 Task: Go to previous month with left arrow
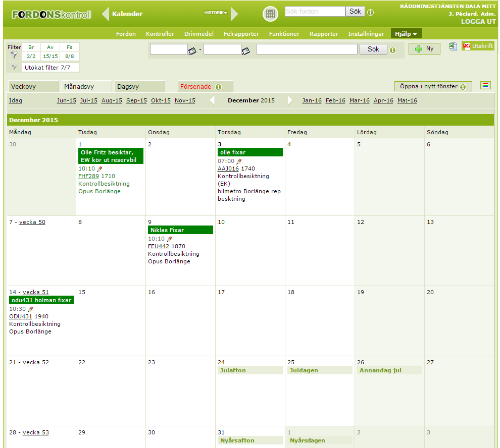[212, 100]
